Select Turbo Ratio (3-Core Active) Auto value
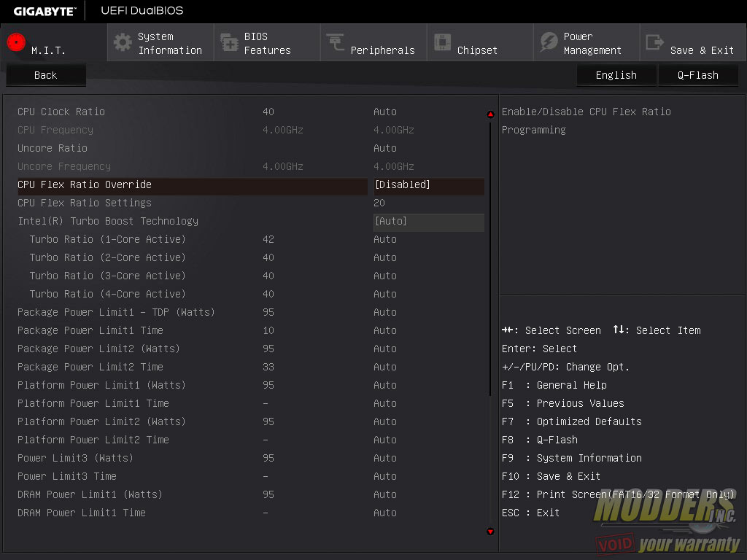 pyautogui.click(x=385, y=276)
